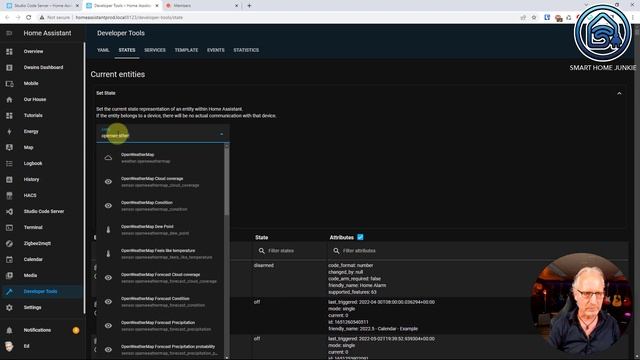Open Notifications bell
This screenshot has width=640, height=360.
(9, 330)
